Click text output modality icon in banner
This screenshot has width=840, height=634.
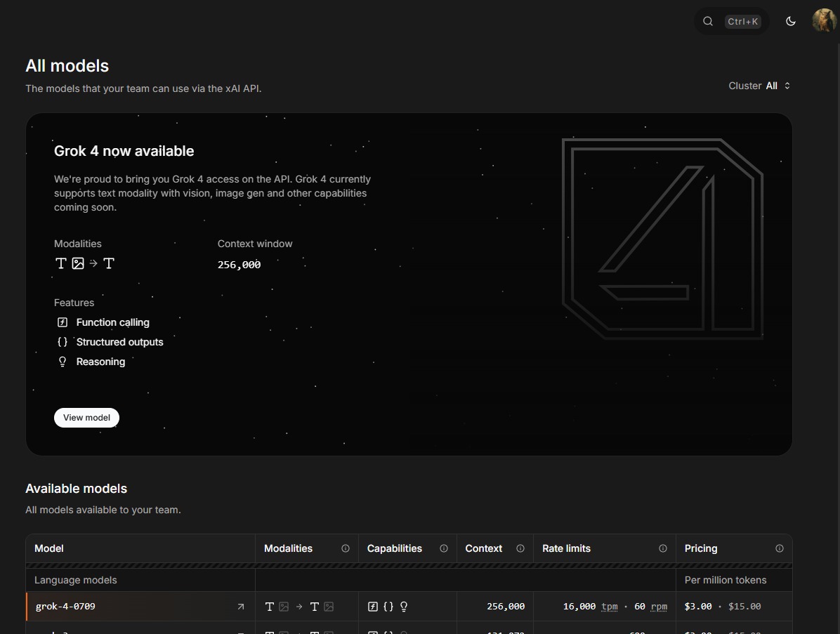point(109,263)
